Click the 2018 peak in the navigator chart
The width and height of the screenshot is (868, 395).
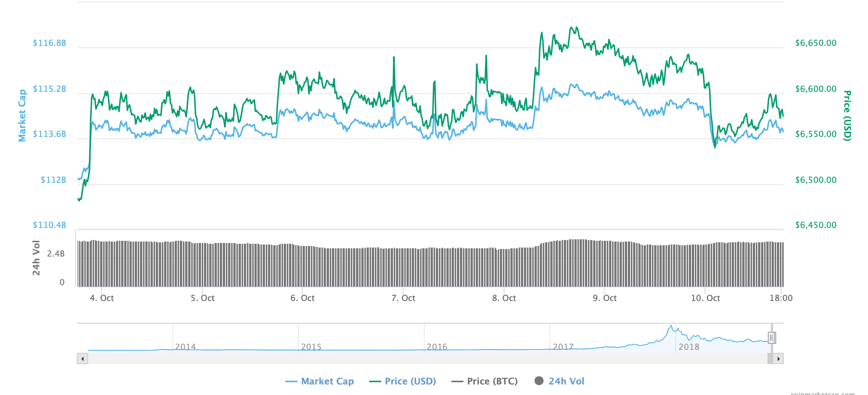(x=671, y=327)
